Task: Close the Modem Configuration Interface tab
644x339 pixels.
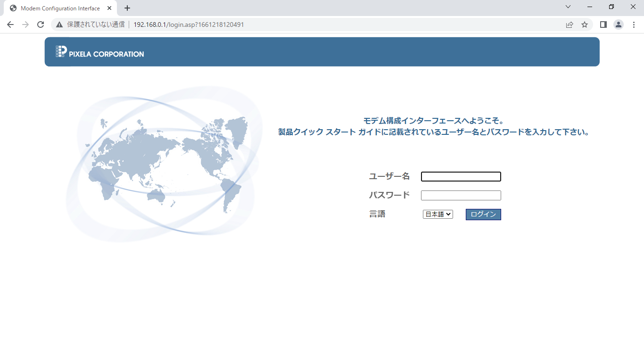Action: point(109,8)
